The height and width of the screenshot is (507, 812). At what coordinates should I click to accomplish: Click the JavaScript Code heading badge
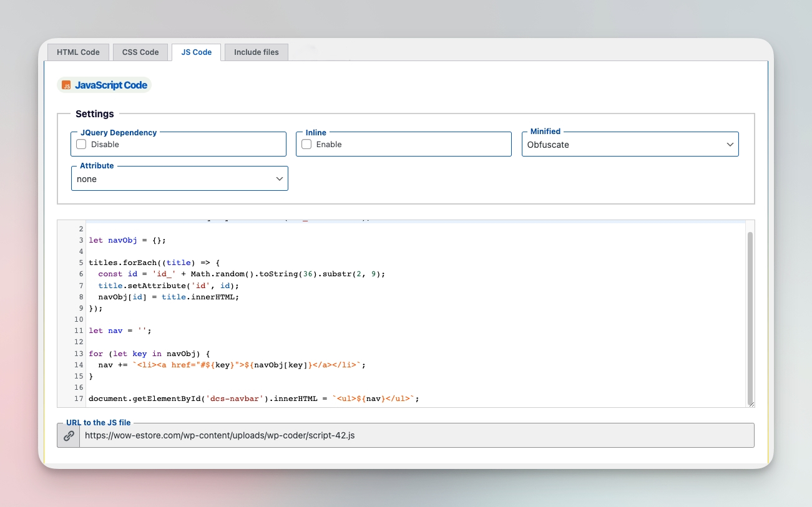point(104,85)
